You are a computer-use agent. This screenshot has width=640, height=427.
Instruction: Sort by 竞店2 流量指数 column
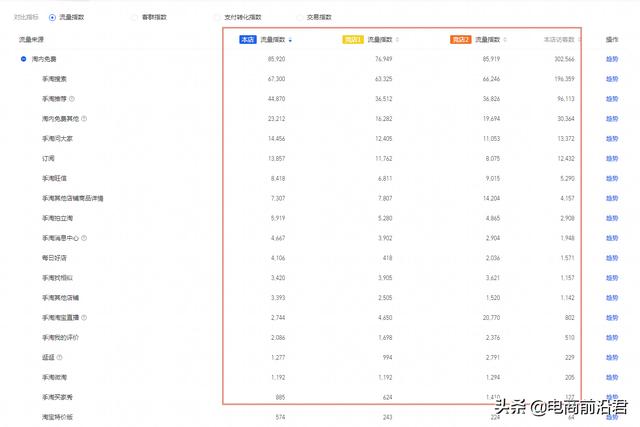pyautogui.click(x=504, y=40)
